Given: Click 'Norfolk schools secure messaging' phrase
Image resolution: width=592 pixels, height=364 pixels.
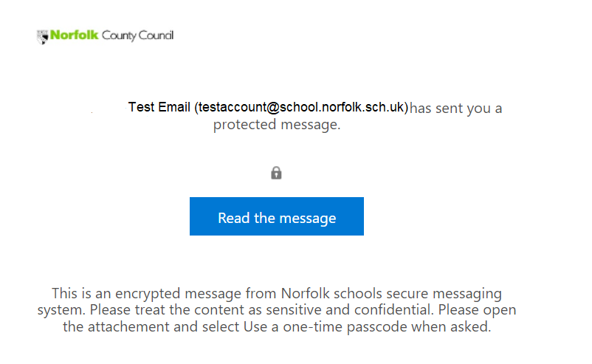Looking at the screenshot, I should 391,293.
